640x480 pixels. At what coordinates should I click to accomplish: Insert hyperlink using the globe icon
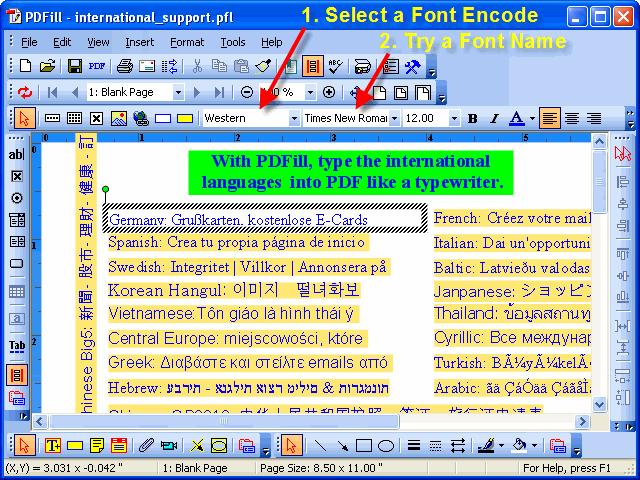coord(141,118)
